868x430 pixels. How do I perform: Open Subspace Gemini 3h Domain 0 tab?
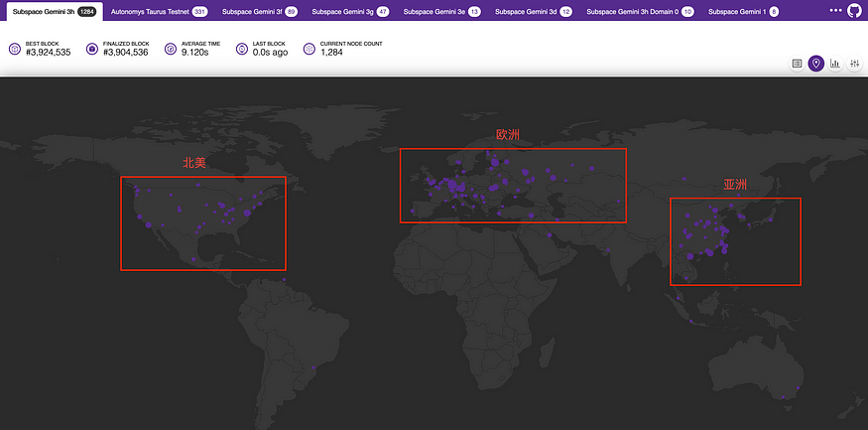640,12
